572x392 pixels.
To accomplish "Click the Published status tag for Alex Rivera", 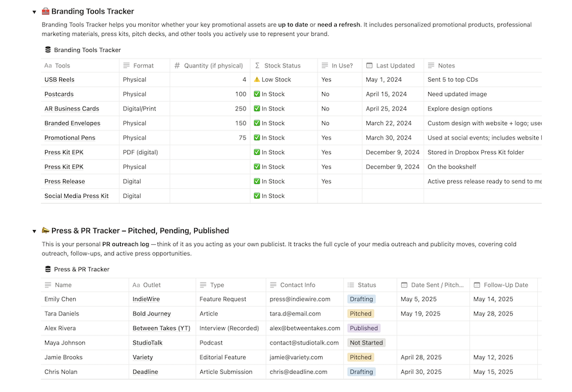I will (x=364, y=328).
